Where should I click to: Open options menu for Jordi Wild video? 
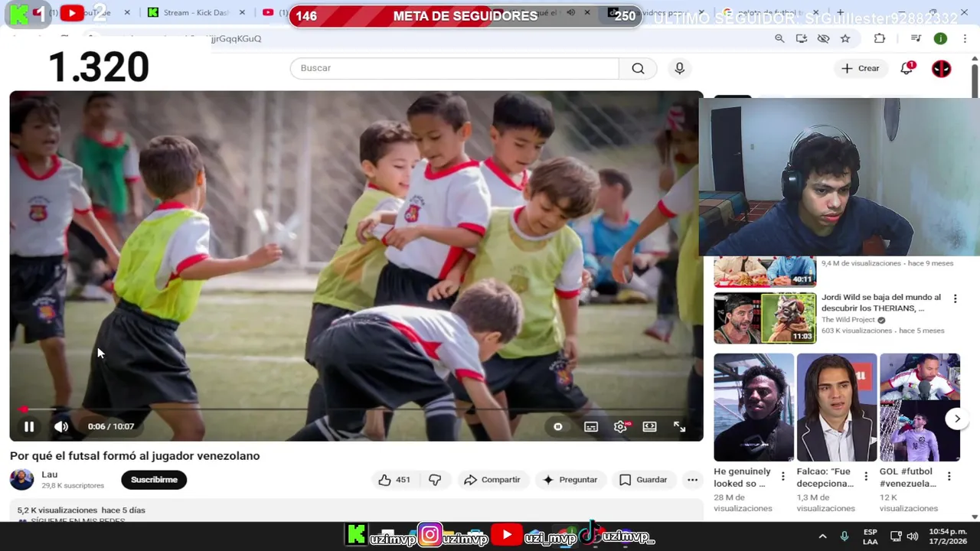point(955,298)
